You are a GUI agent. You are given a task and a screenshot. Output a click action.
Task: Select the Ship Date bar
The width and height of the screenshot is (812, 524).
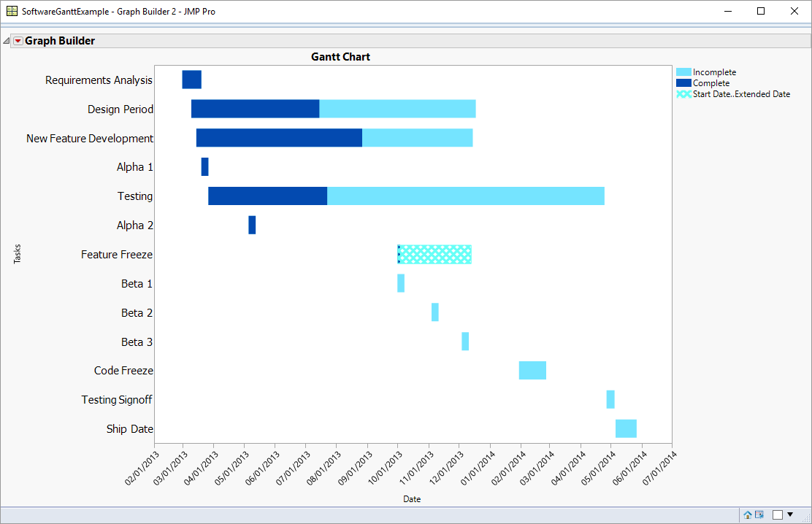point(626,428)
